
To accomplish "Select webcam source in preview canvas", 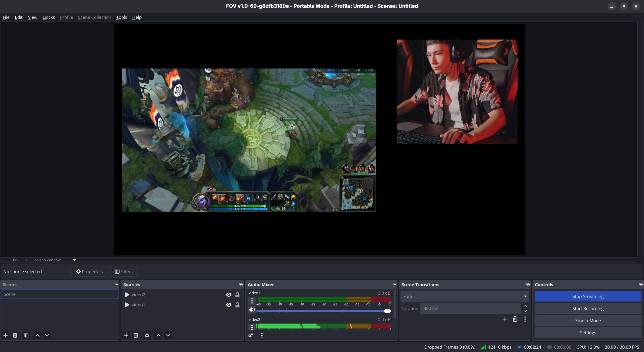I will (457, 92).
